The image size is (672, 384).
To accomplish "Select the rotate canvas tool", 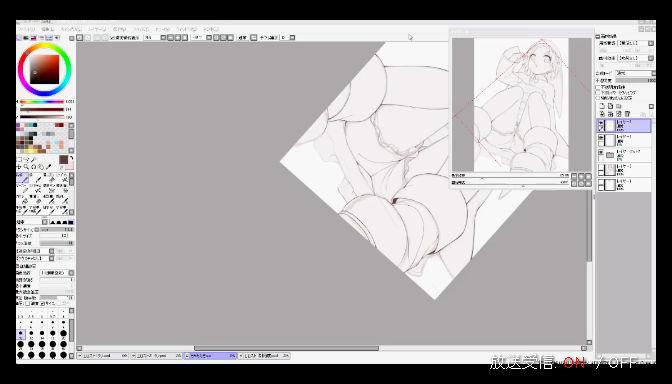I will (x=33, y=167).
